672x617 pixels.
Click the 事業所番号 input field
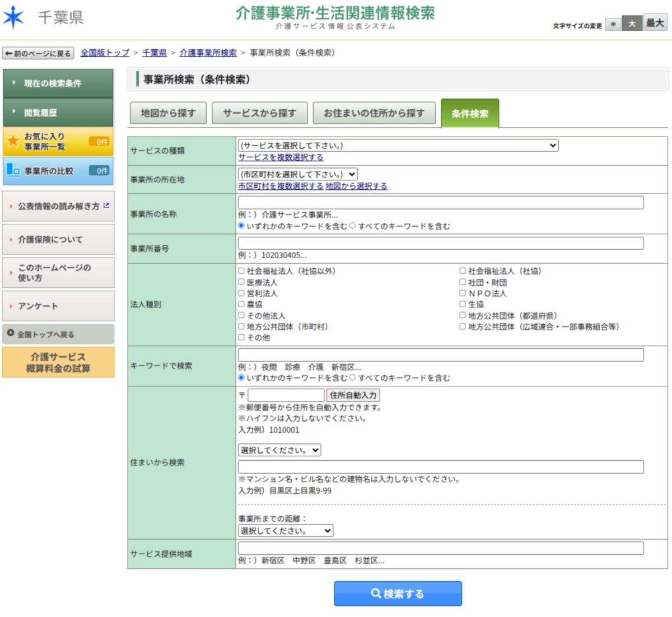[x=441, y=243]
